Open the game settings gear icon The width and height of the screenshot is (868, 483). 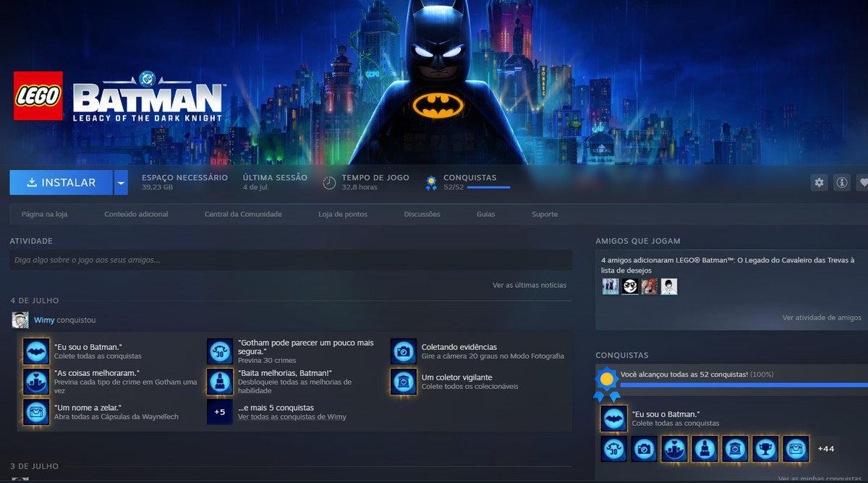point(819,183)
